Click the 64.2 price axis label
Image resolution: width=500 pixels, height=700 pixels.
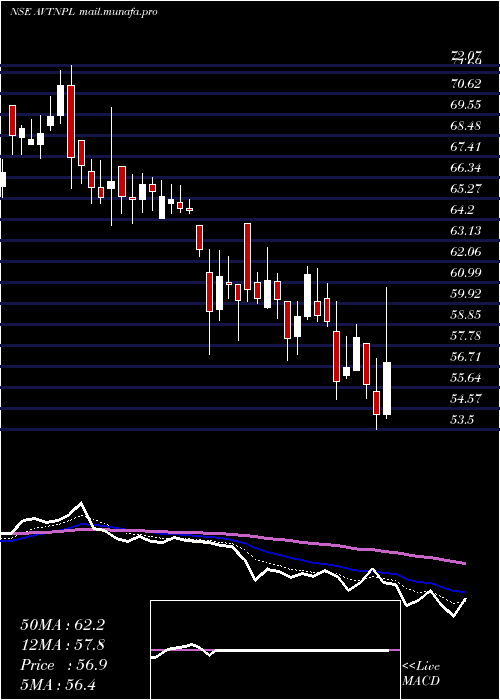pos(462,209)
